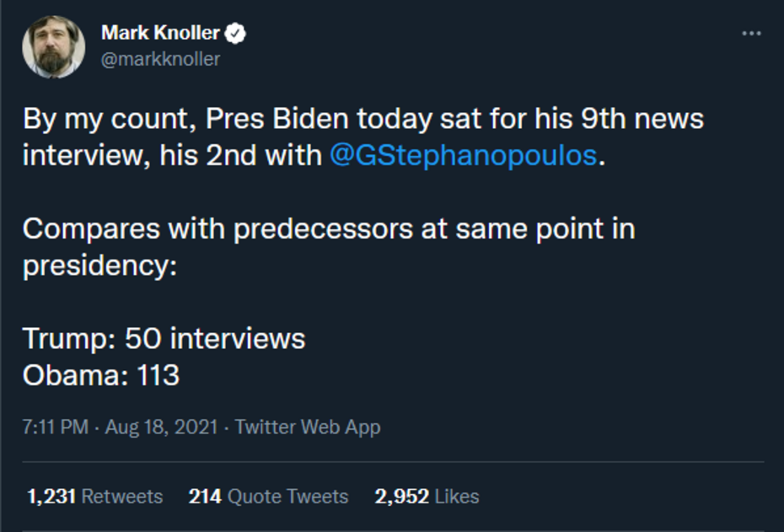Open the @markknoller handle link

coord(160,58)
